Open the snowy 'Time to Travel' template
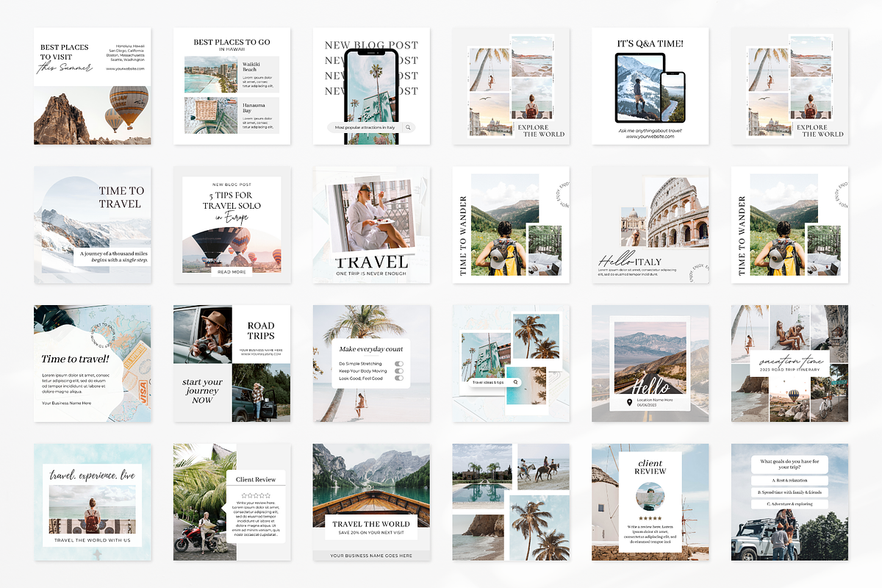 [x=93, y=225]
